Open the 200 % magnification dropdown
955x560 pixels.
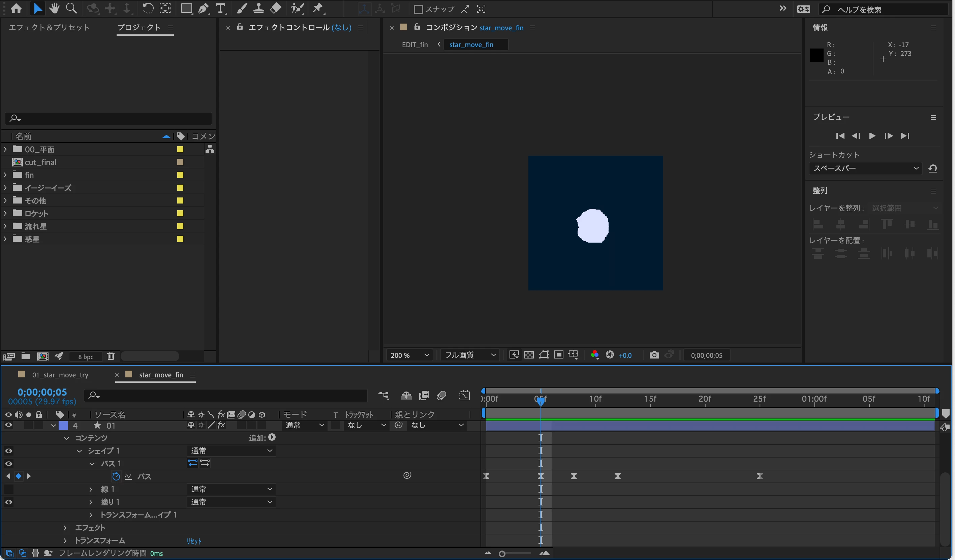tap(410, 355)
